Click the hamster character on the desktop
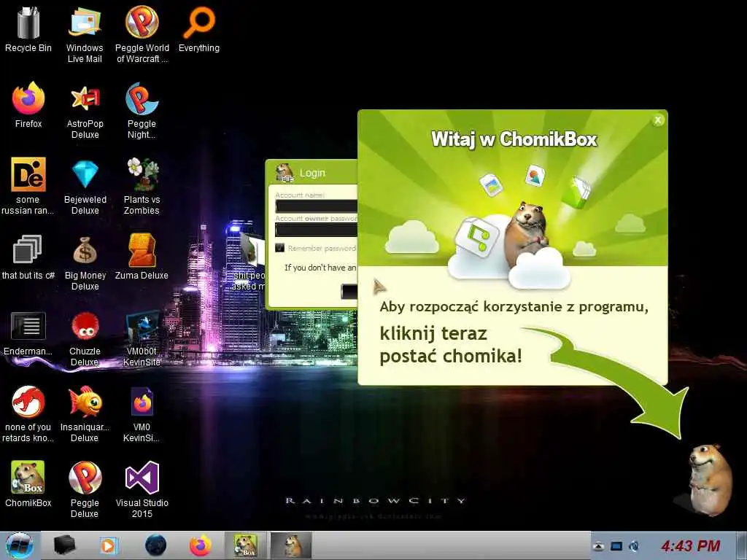The image size is (747, 560). (709, 479)
